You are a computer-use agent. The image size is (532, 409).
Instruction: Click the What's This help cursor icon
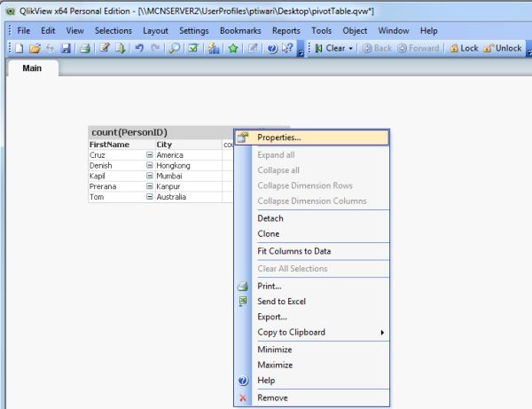coord(287,48)
